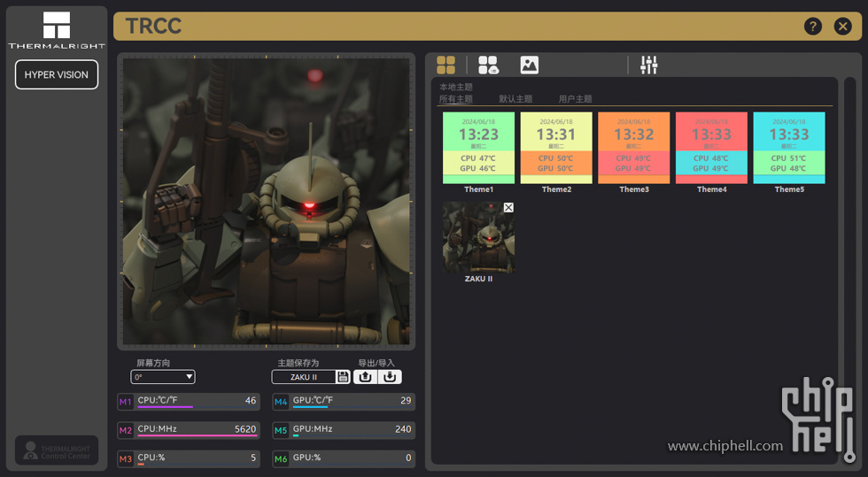The height and width of the screenshot is (477, 868).
Task: Save theme with floppy disk icon
Action: (344, 377)
